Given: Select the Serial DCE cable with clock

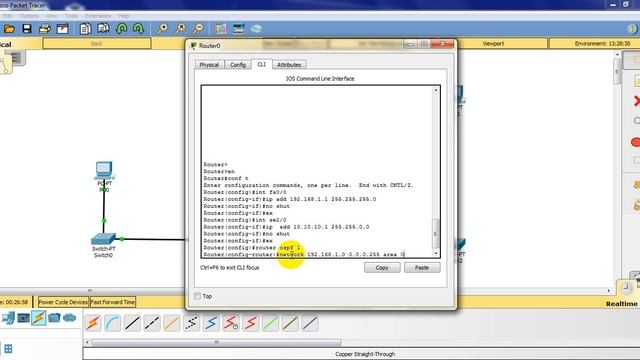Looking at the screenshot, I should 231,323.
